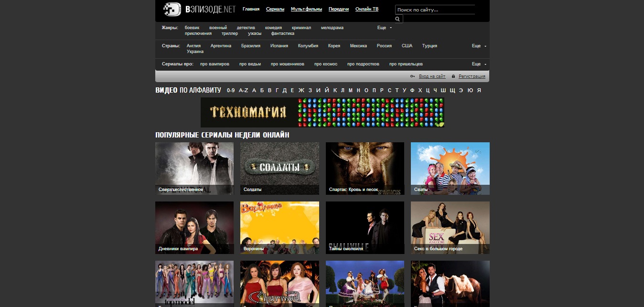Filter by country Аргентина
Viewport: 644px width, 307px height.
(x=221, y=46)
